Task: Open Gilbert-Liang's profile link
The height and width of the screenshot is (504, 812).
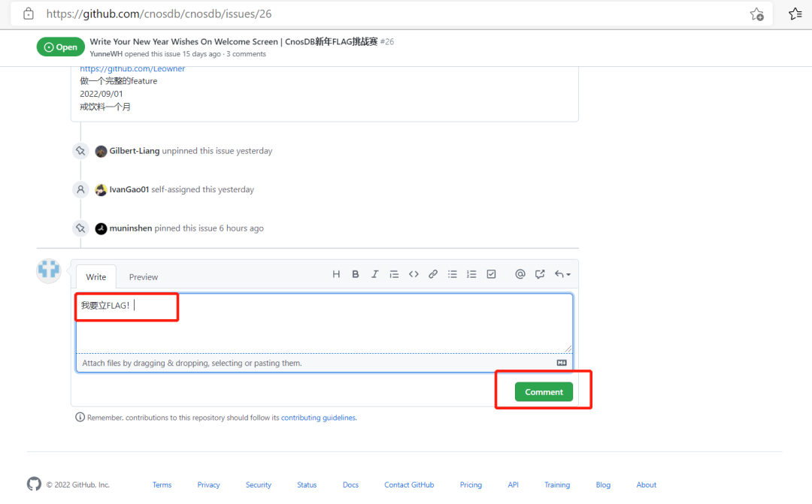Action: click(x=134, y=150)
